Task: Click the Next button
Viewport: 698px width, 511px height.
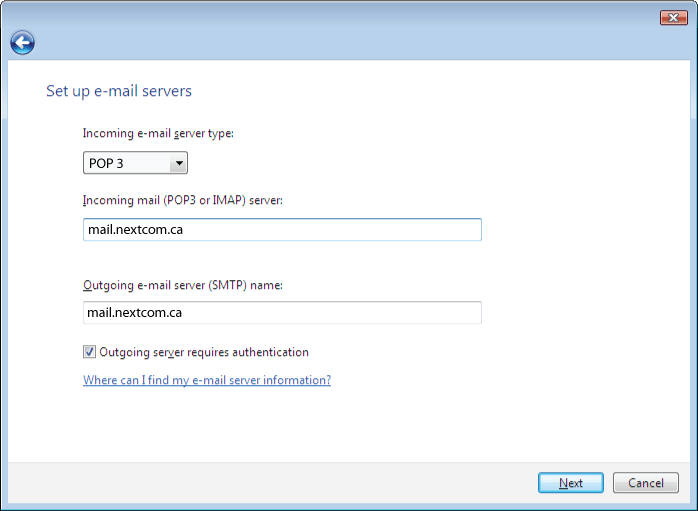Action: point(571,483)
